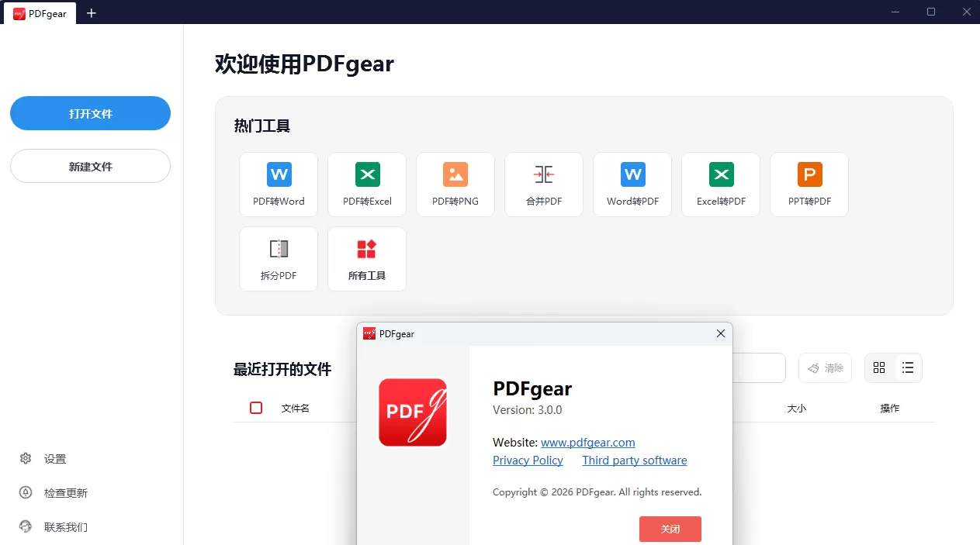Click the 新建文件 button
The image size is (980, 545).
click(90, 166)
